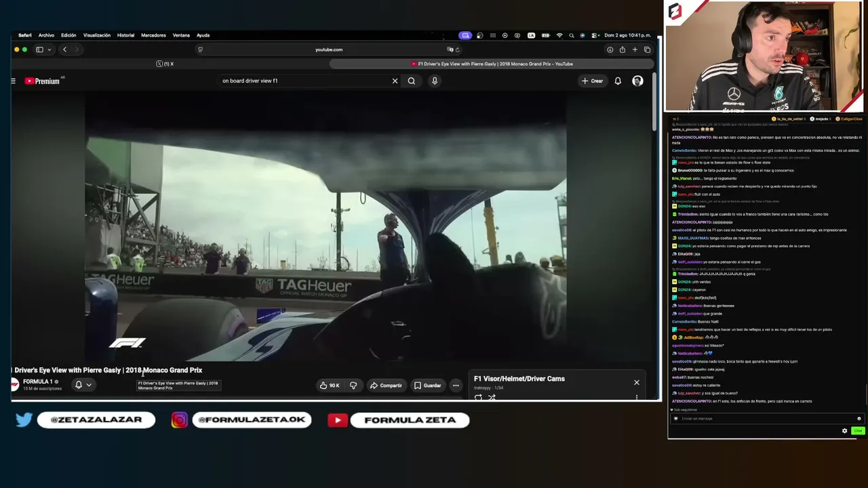
Task: Start voice search with the microphone icon
Action: pos(435,81)
